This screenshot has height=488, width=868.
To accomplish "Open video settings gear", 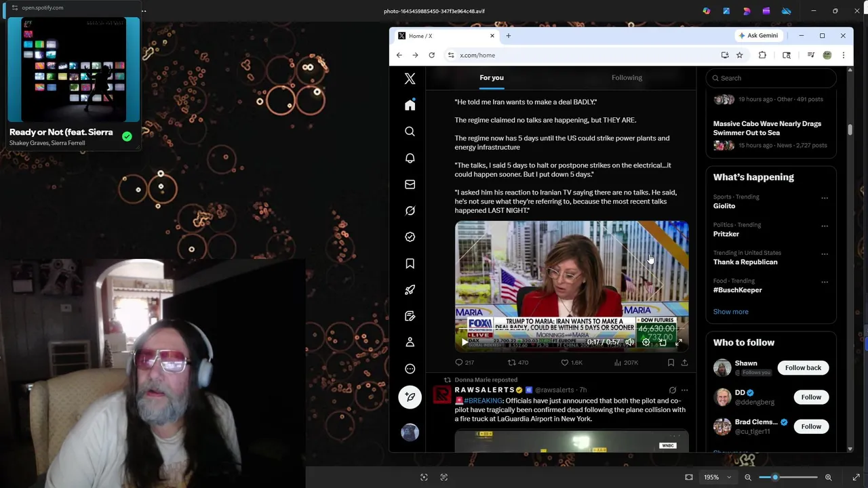I will click(646, 343).
